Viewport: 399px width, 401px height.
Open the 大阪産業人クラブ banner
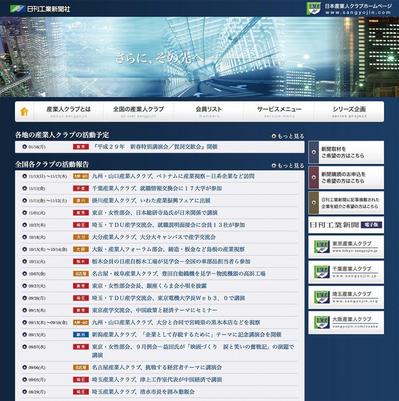click(x=346, y=323)
